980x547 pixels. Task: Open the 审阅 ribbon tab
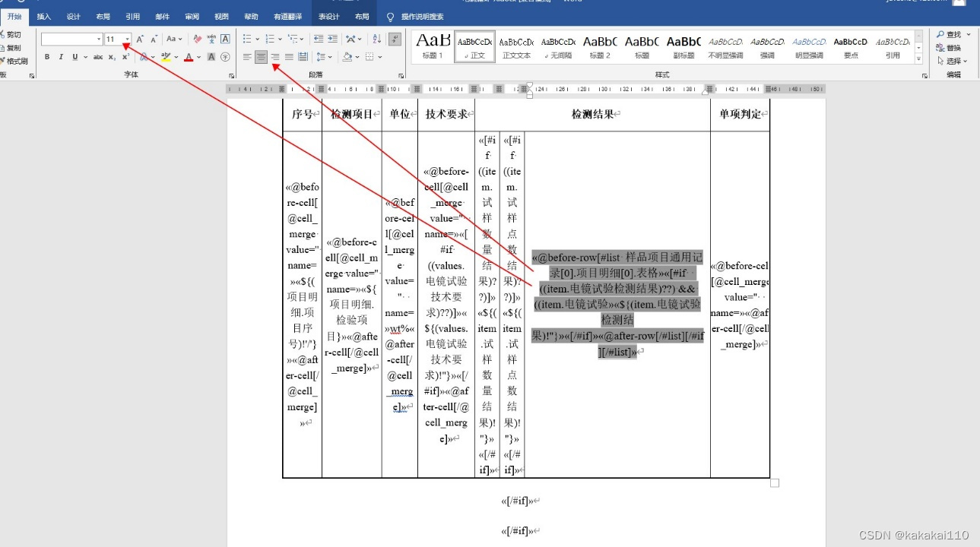(192, 16)
